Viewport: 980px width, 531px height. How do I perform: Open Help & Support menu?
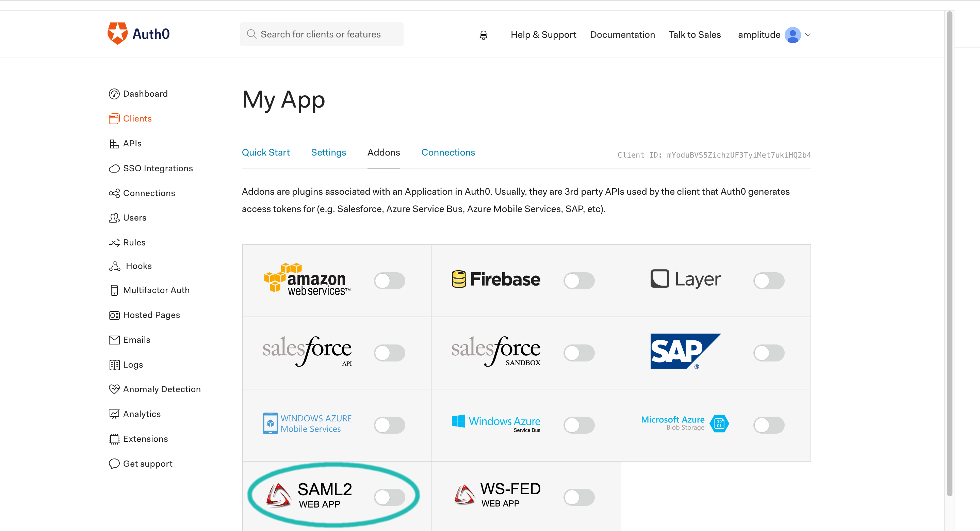543,34
